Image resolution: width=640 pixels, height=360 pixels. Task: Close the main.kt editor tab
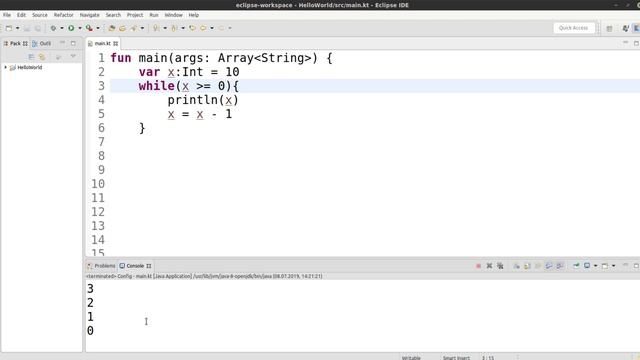(x=116, y=43)
